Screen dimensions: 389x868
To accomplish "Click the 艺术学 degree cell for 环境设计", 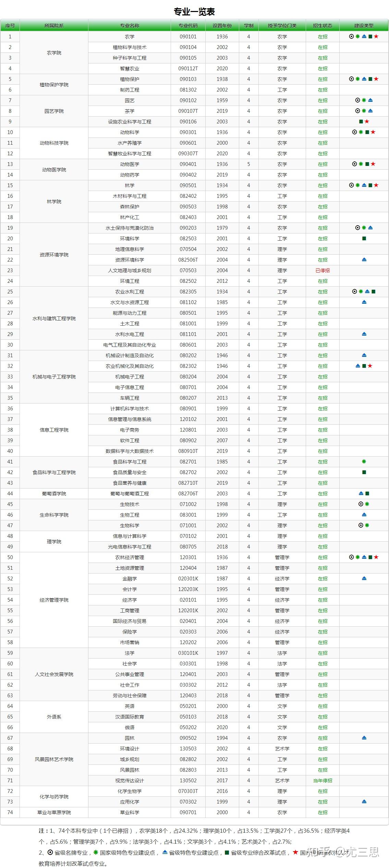I will coord(282,749).
